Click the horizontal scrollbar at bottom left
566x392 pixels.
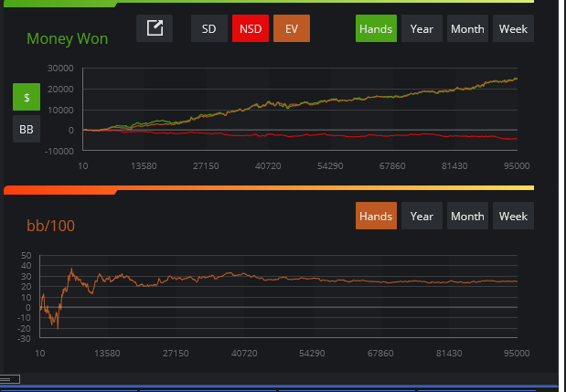(16, 378)
